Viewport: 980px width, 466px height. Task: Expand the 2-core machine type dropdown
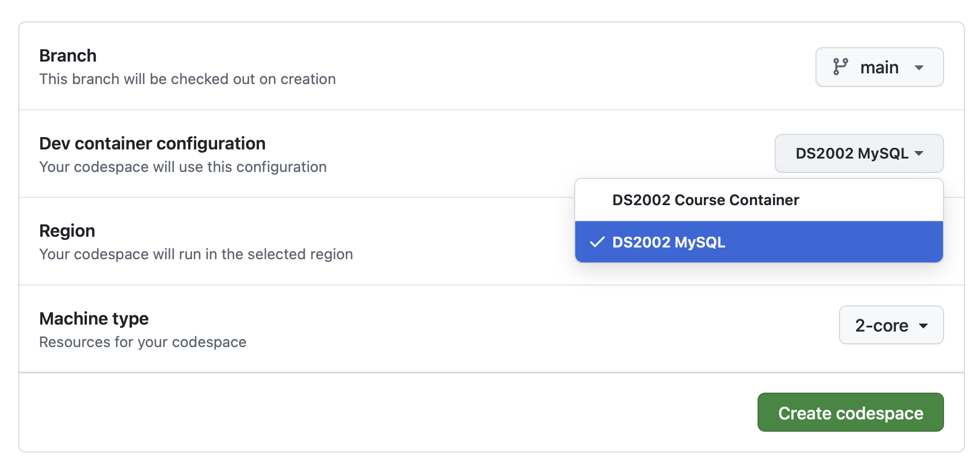tap(890, 326)
